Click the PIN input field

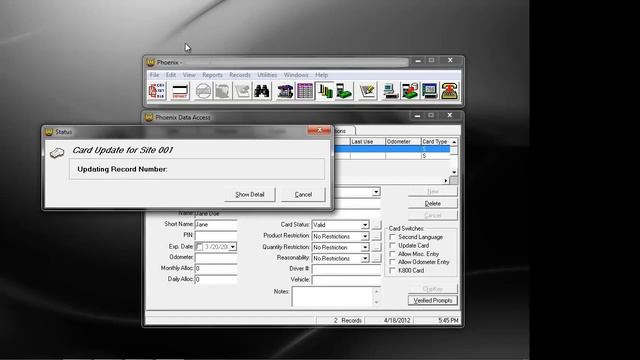click(x=216, y=236)
